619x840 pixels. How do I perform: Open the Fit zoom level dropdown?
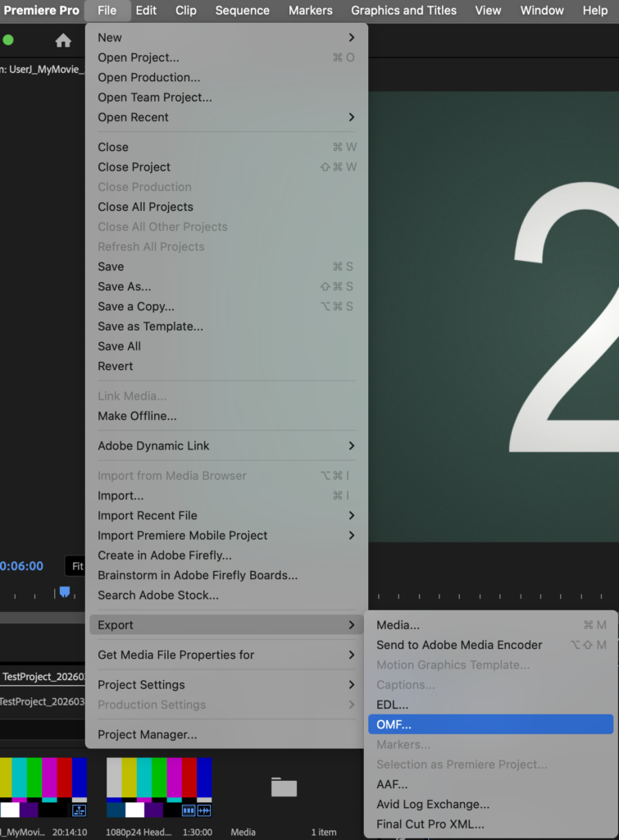[76, 566]
